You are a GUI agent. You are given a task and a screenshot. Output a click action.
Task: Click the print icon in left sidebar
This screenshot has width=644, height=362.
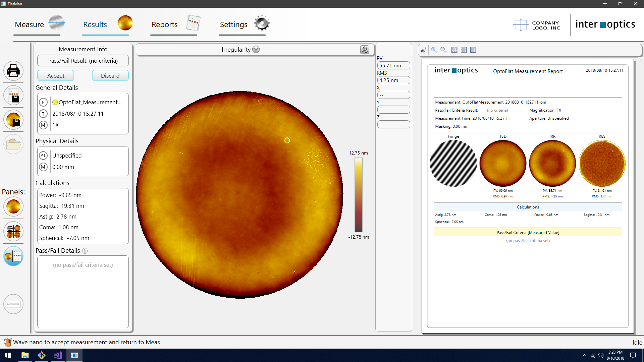pyautogui.click(x=13, y=71)
